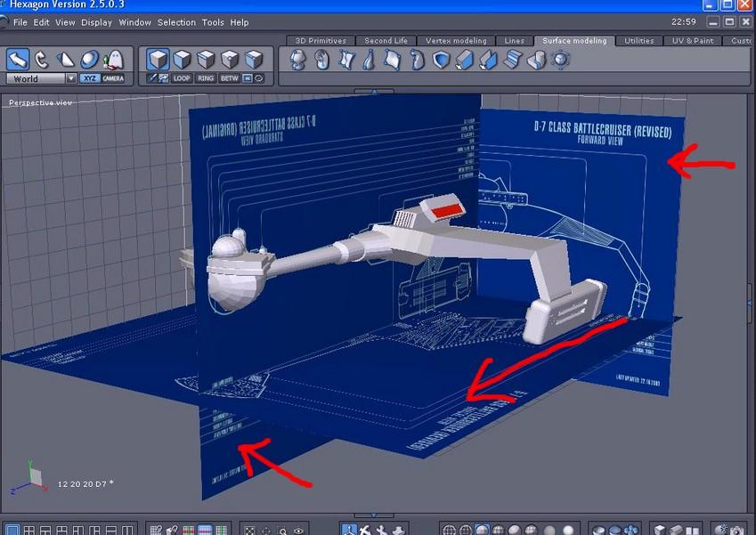
Task: Toggle the CAMERA manipulator mode
Action: 113,78
